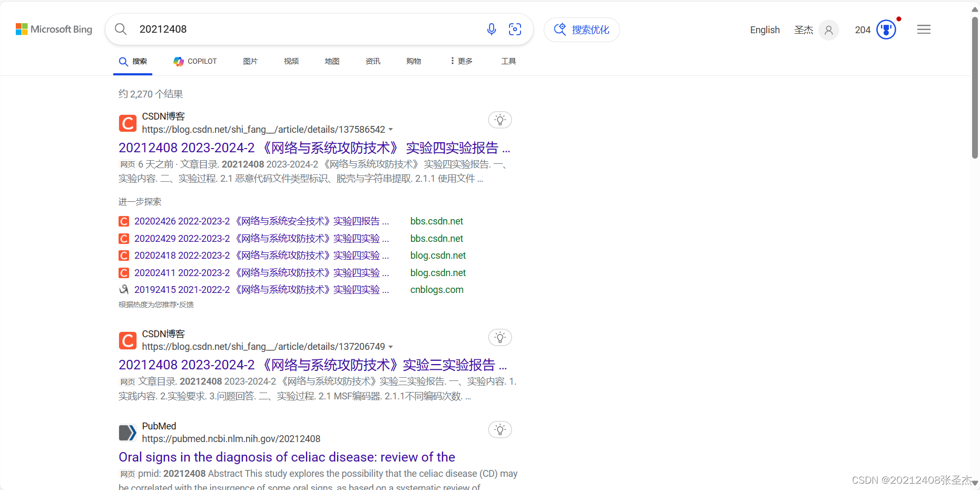The width and height of the screenshot is (980, 490).
Task: Switch to the 视频 tab
Action: coord(291,62)
